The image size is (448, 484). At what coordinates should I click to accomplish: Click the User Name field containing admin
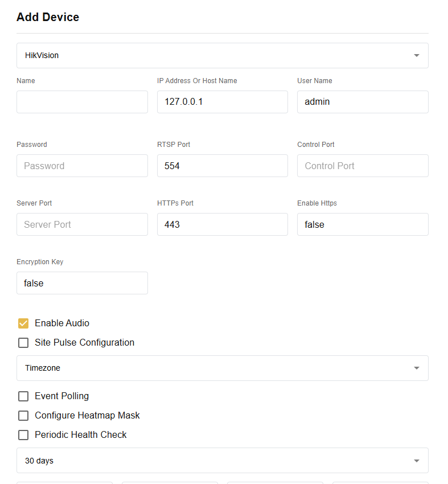coord(363,101)
